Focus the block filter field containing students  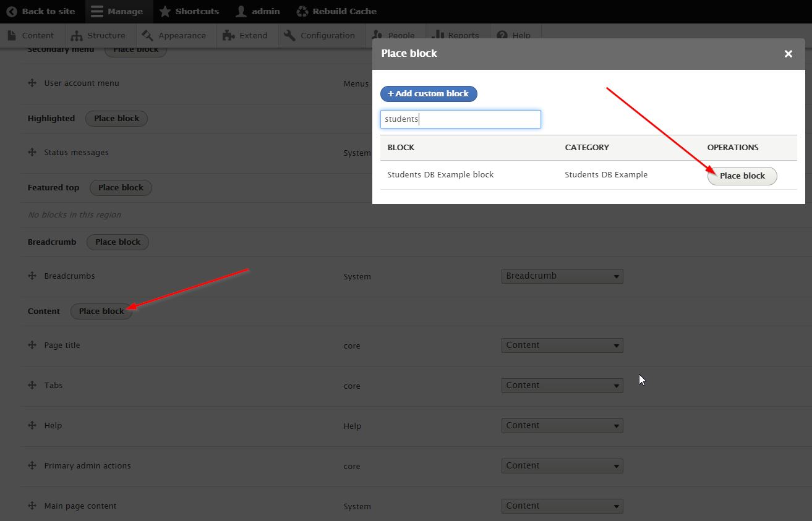[460, 119]
